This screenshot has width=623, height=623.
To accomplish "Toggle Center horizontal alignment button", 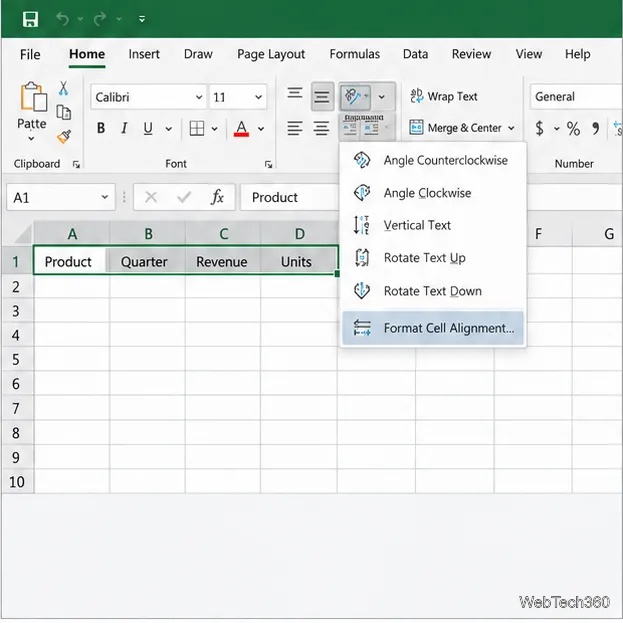I will coord(321,128).
